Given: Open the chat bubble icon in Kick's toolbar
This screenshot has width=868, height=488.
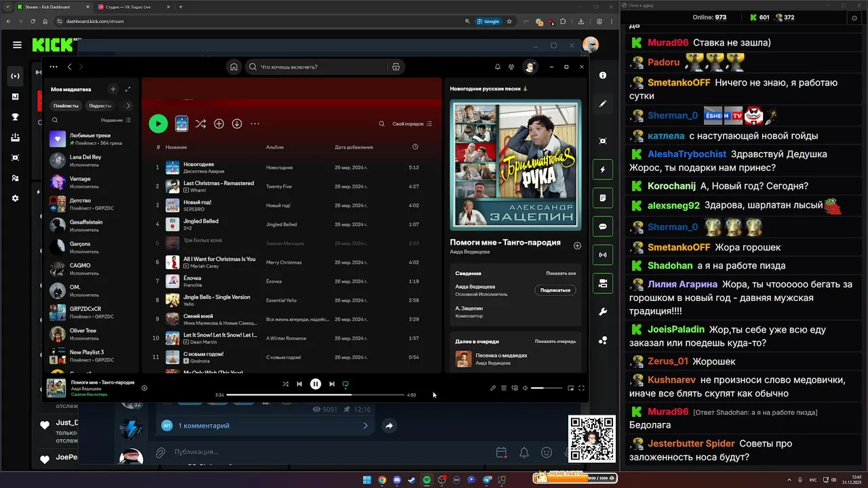Looking at the screenshot, I should click(x=603, y=226).
